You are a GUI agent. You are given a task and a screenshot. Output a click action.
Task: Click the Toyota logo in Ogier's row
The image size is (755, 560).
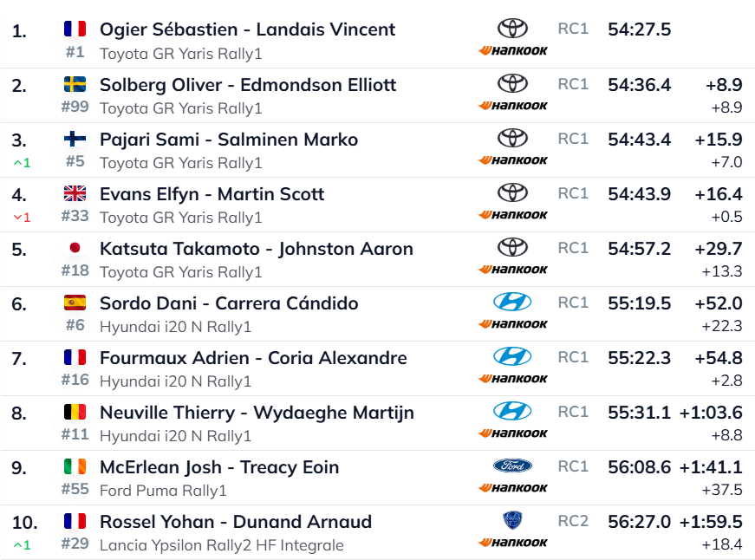pyautogui.click(x=512, y=29)
